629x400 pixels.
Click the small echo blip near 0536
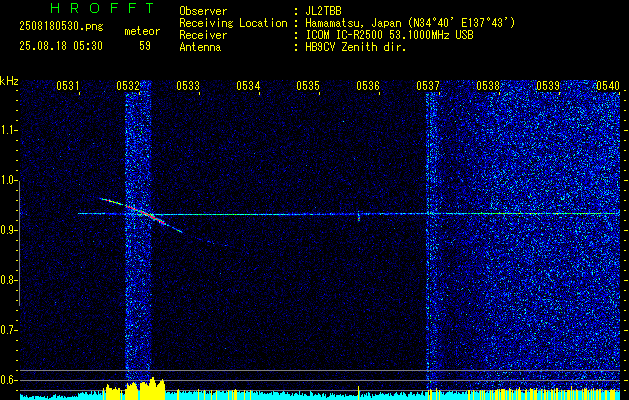coord(359,216)
